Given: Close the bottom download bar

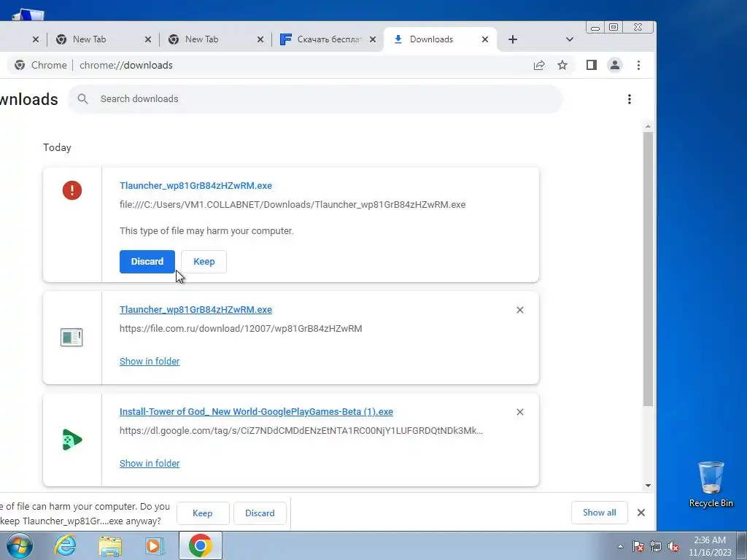Looking at the screenshot, I should [641, 513].
